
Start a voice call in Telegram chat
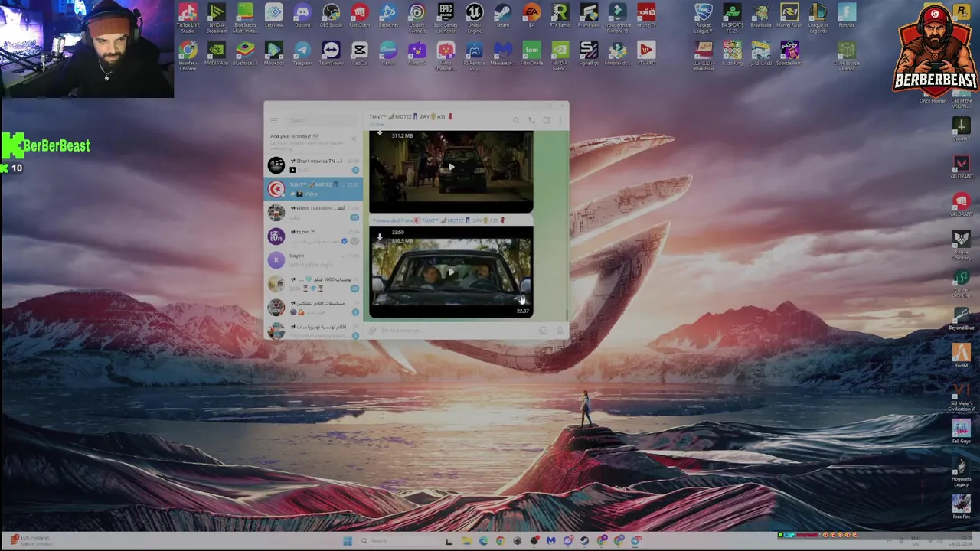[x=531, y=120]
